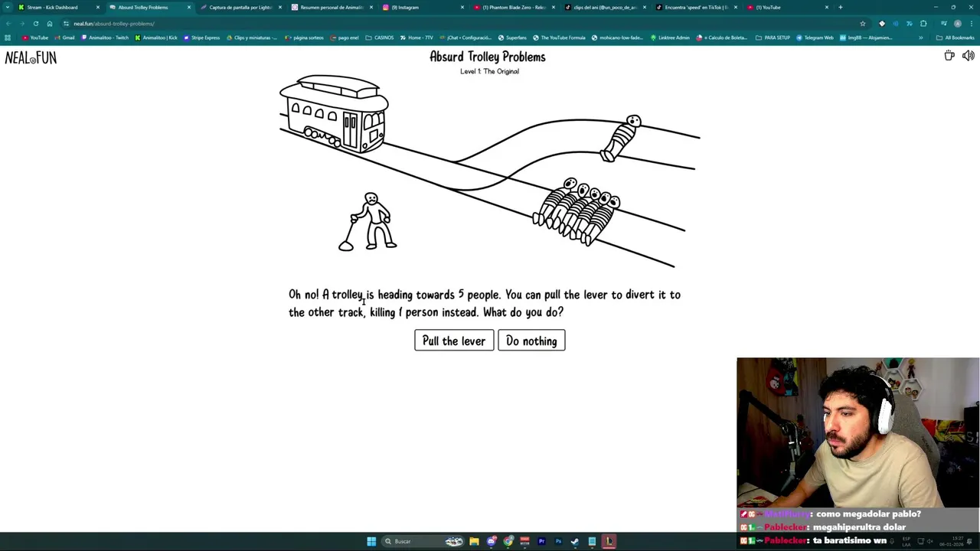The image size is (980, 551).
Task: Open the apps grid in bookmarks bar
Action: (x=8, y=37)
